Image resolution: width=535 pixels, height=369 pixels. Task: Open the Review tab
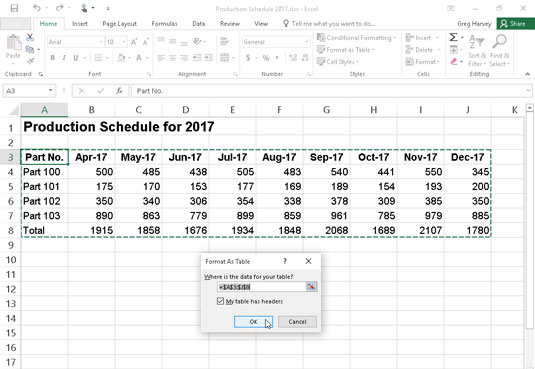point(230,24)
